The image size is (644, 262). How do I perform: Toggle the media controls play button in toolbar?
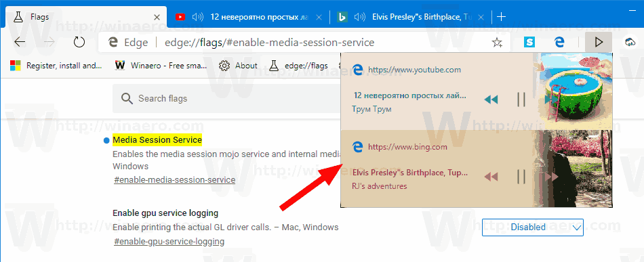[599, 42]
